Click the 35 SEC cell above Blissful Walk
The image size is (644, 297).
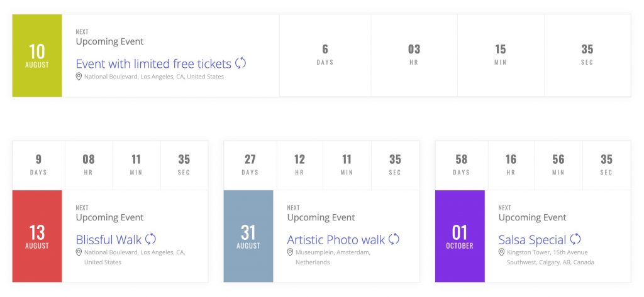pyautogui.click(x=184, y=165)
